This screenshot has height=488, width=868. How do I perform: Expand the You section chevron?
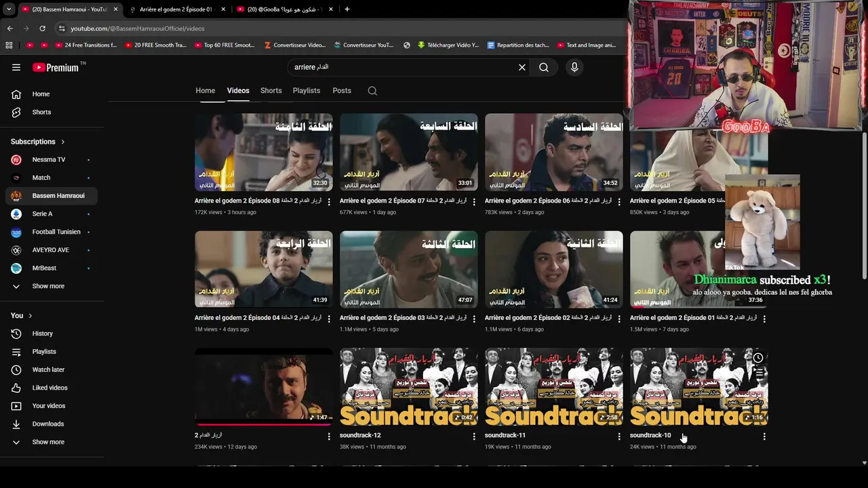click(x=30, y=316)
